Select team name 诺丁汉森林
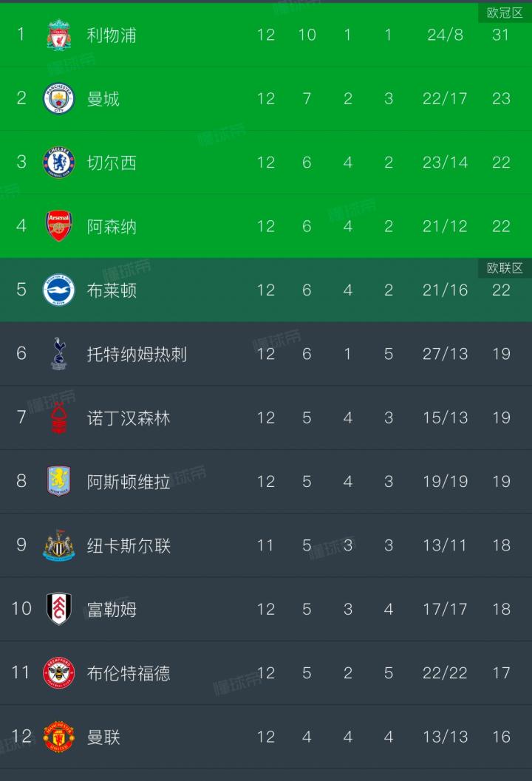The image size is (532, 781). point(129,418)
